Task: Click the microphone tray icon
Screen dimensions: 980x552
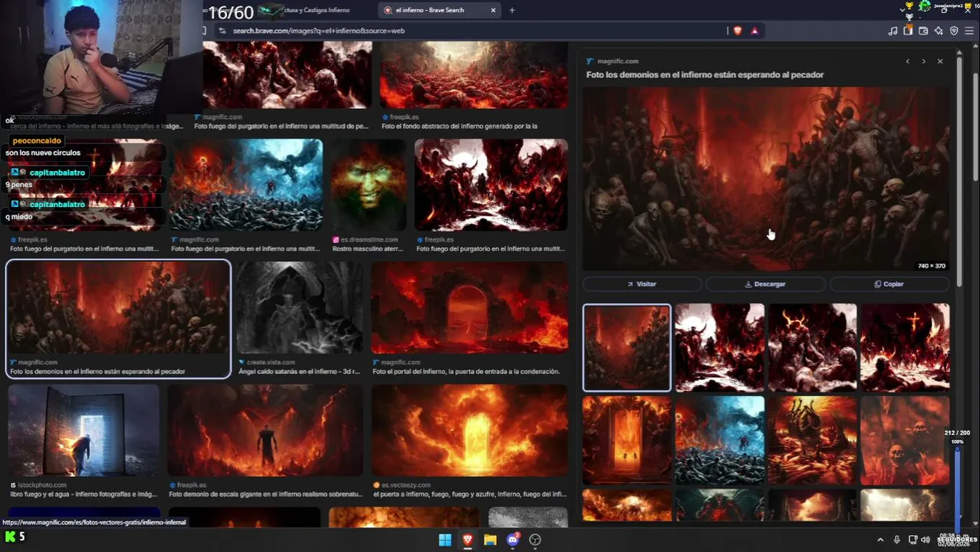Action: (x=896, y=540)
